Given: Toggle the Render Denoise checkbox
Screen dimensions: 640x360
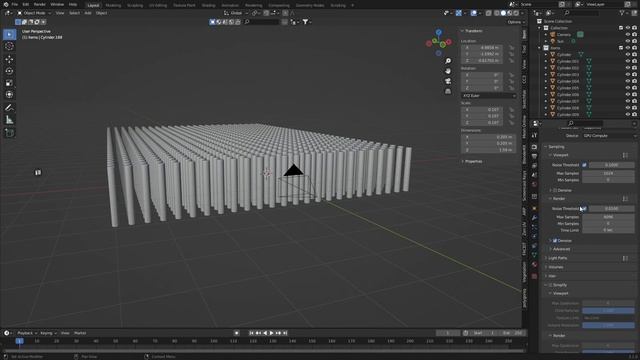Looking at the screenshot, I should [x=555, y=241].
